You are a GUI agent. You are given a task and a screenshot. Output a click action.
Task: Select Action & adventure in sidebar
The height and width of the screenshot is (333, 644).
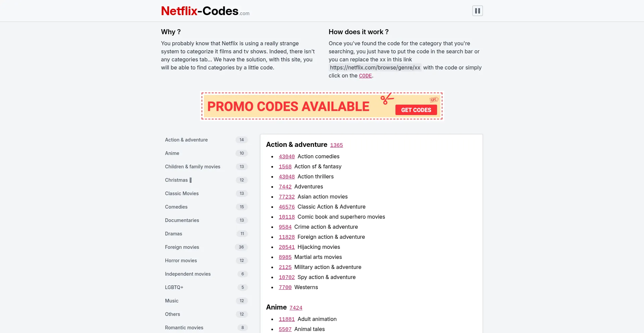point(186,140)
